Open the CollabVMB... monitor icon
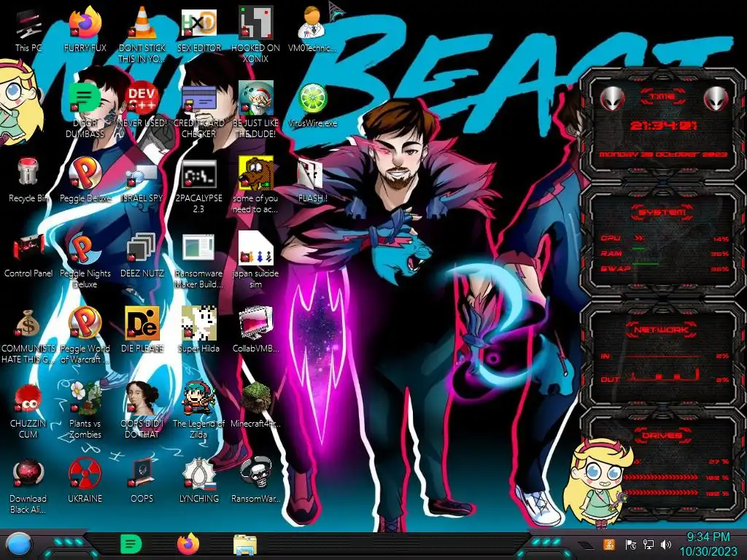 (255, 330)
